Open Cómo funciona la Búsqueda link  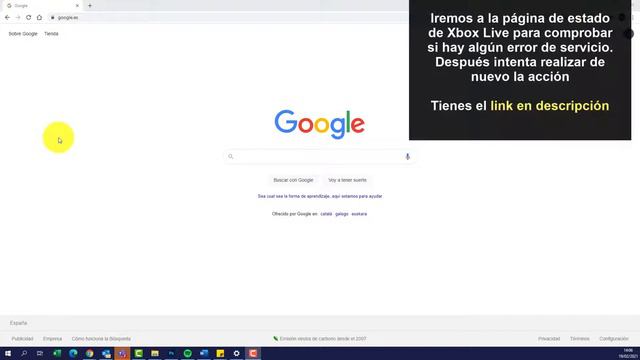pyautogui.click(x=101, y=339)
